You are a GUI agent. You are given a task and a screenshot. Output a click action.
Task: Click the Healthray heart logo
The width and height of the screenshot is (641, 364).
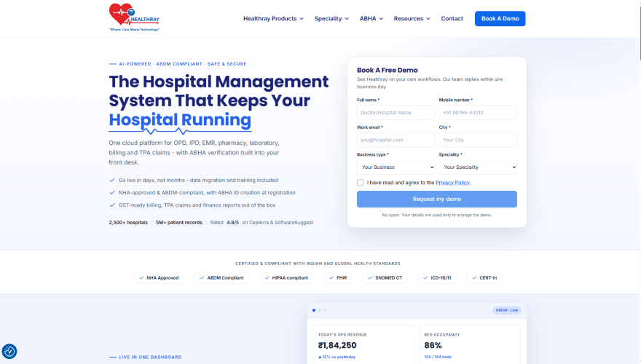pos(134,17)
